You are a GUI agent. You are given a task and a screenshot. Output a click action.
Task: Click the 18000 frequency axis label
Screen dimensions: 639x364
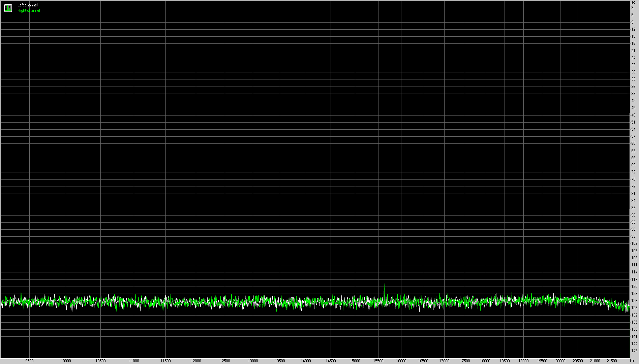(485, 361)
